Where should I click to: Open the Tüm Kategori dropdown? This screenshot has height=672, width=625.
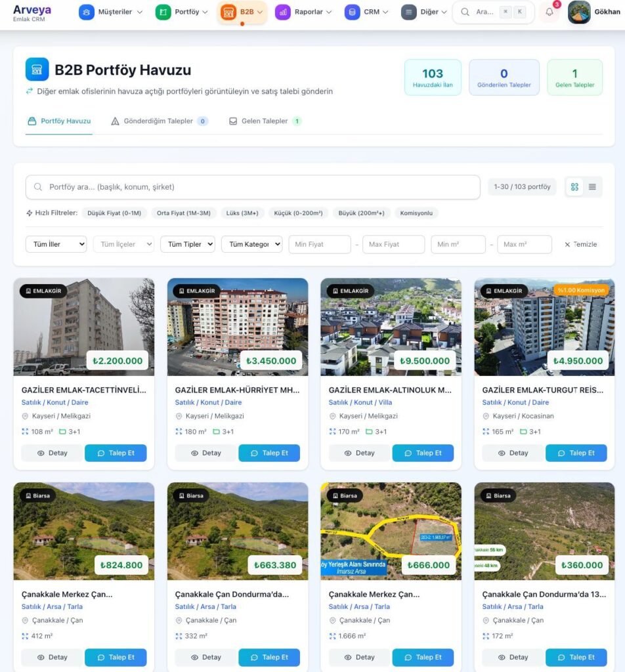[251, 244]
